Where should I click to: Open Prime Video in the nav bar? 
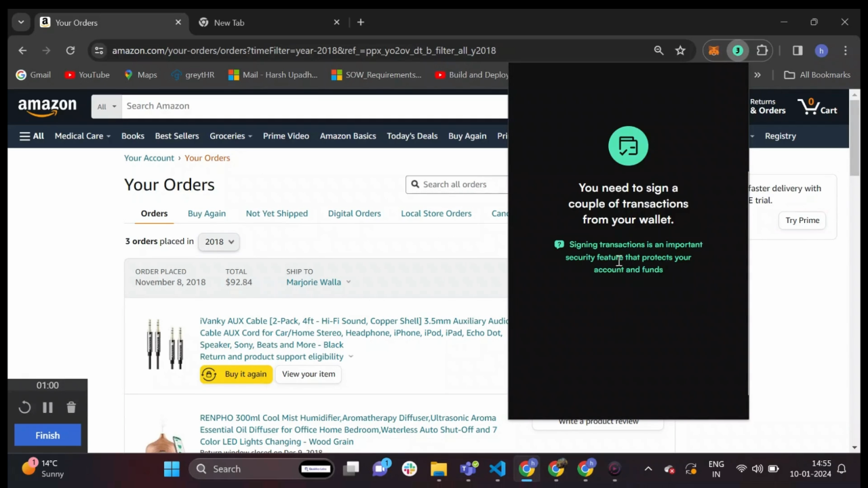[286, 136]
